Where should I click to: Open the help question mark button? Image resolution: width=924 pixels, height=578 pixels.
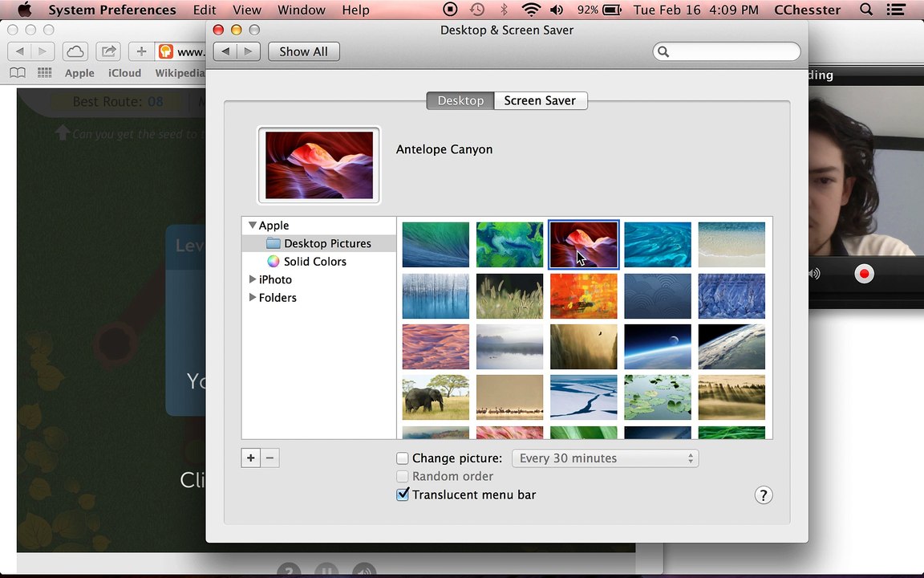763,495
